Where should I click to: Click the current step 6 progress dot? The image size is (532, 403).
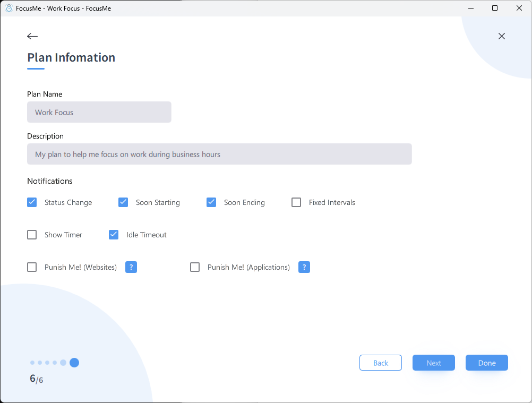(74, 363)
